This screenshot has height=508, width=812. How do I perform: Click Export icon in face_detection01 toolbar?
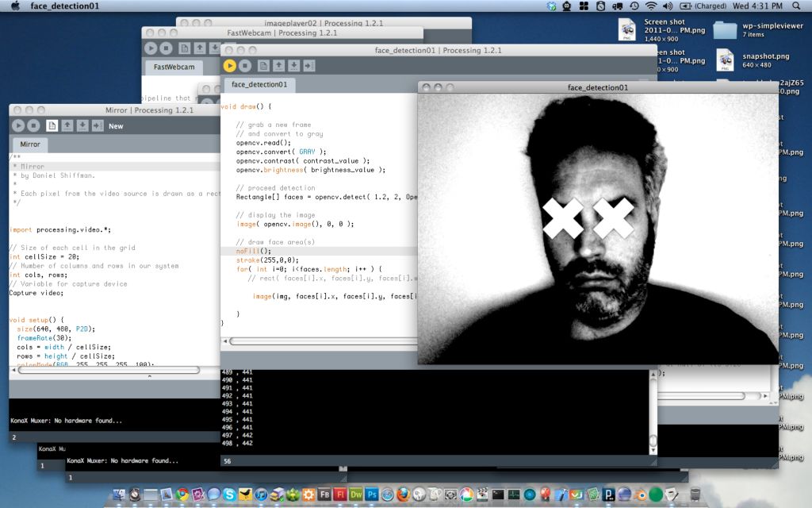(x=309, y=65)
